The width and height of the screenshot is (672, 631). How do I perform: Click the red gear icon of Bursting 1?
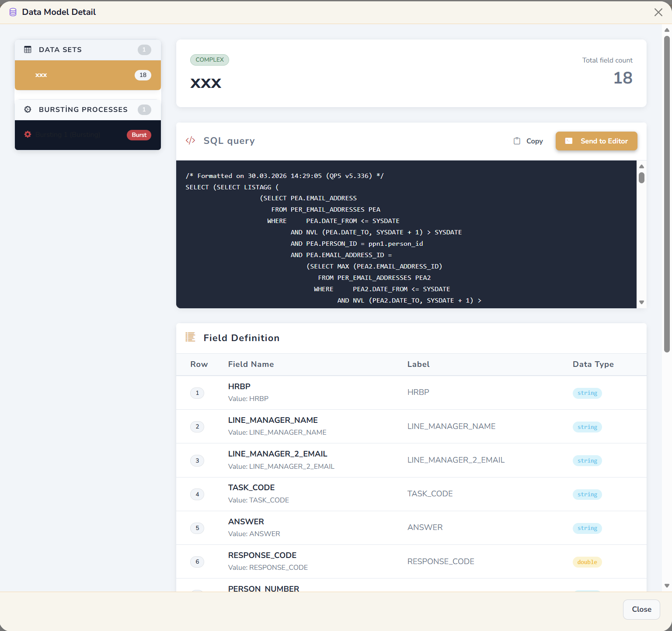click(x=28, y=135)
